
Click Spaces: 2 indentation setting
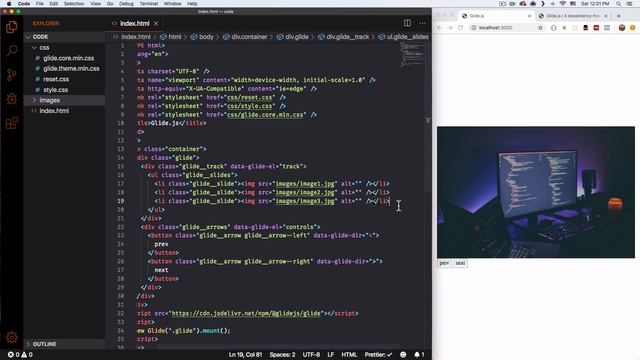(x=282, y=355)
